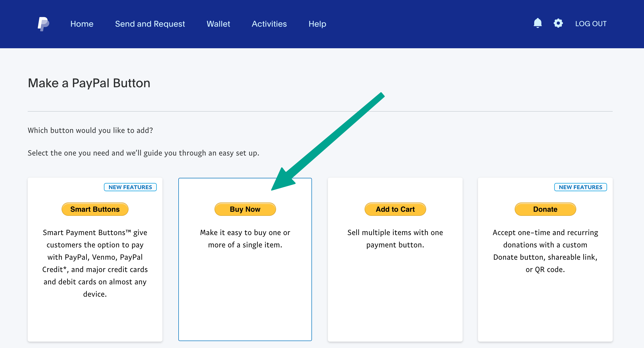The height and width of the screenshot is (348, 644).
Task: Click the yellow Smart Buttons button
Action: pyautogui.click(x=95, y=209)
